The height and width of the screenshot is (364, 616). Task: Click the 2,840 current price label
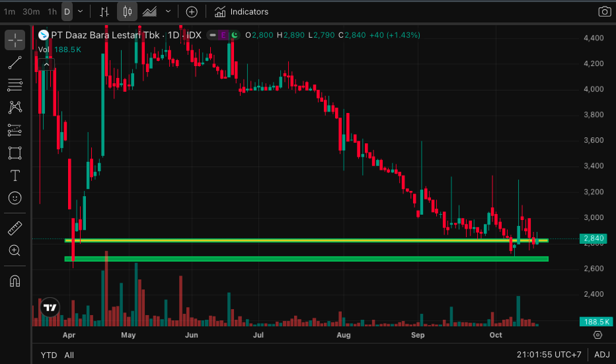[x=594, y=238]
